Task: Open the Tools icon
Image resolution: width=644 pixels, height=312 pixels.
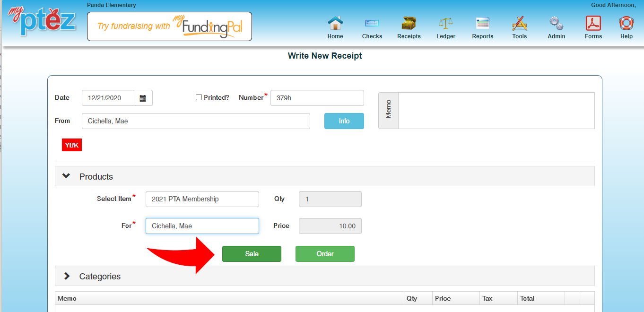Action: tap(520, 23)
